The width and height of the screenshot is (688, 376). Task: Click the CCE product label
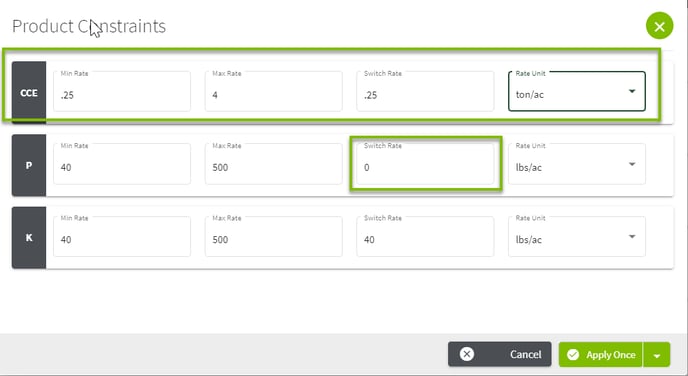pyautogui.click(x=29, y=93)
